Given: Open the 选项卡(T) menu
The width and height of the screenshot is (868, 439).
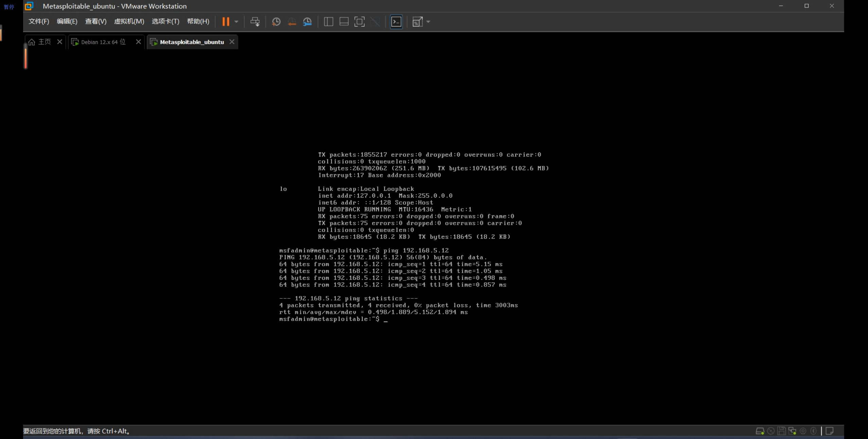Looking at the screenshot, I should pyautogui.click(x=165, y=21).
